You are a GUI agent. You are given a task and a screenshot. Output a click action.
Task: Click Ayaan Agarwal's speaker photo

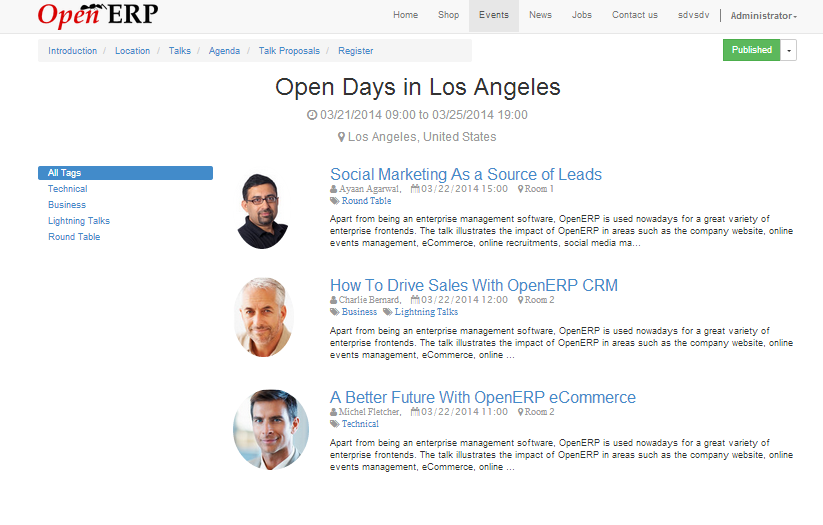263,211
